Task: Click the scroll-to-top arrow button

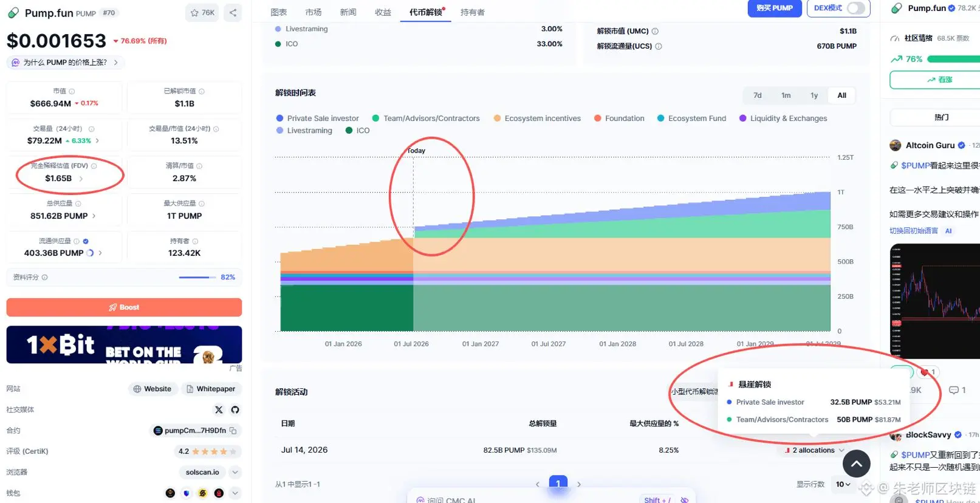Action: click(857, 464)
